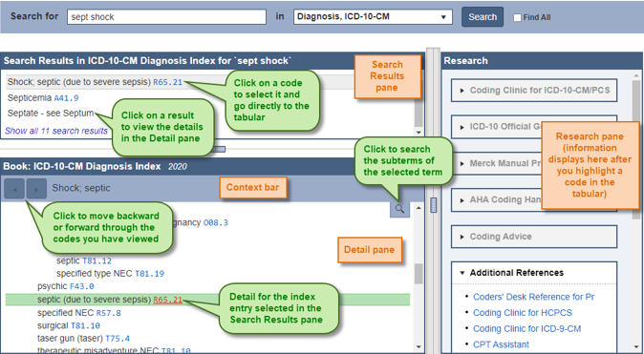This screenshot has height=354, width=644.
Task: Open Coders' Desk Reference link
Action: click(533, 297)
